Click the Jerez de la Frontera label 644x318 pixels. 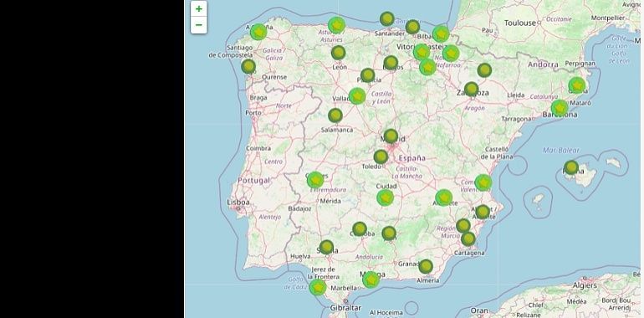323,273
